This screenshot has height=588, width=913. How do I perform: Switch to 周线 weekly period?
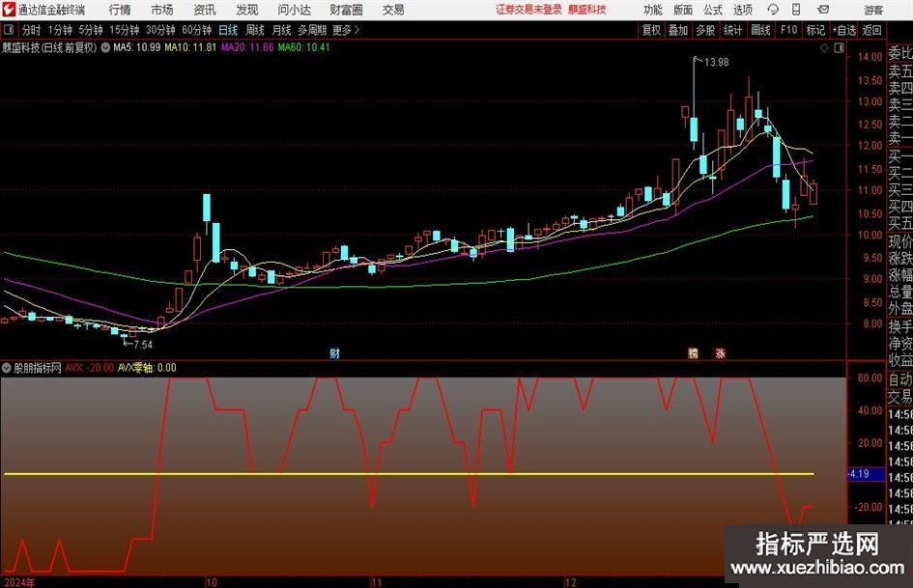pyautogui.click(x=255, y=30)
